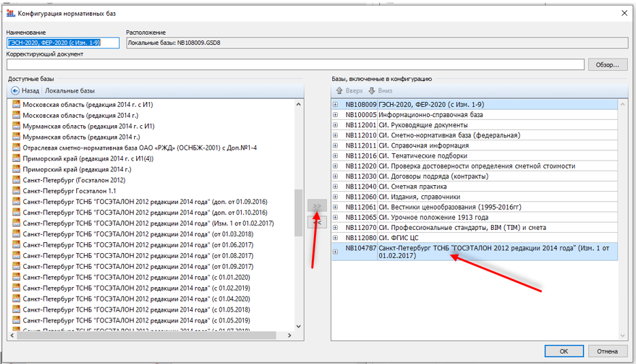Viewport: 636px width, 364px height.
Task: Click database icon of ТСНБ с 01.02.2019
Action: click(16, 288)
